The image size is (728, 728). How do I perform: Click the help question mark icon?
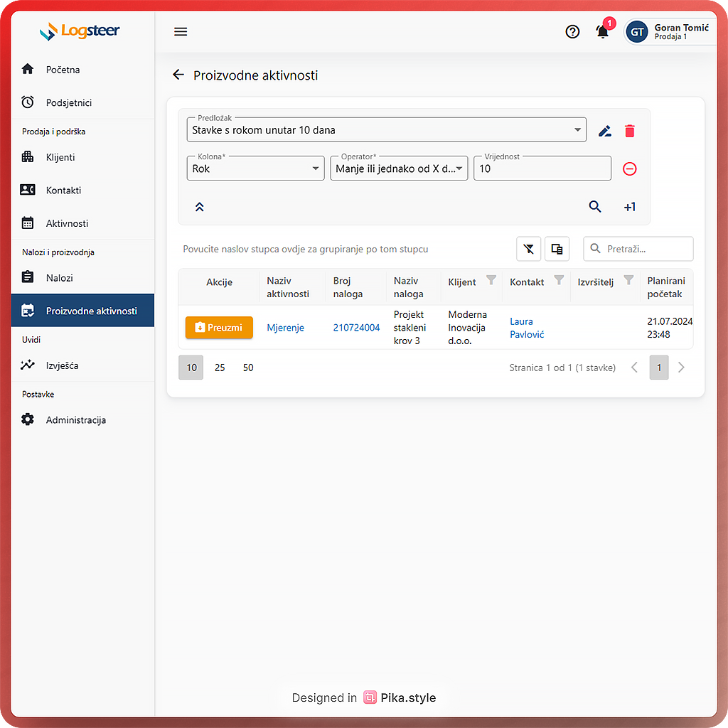(x=572, y=31)
